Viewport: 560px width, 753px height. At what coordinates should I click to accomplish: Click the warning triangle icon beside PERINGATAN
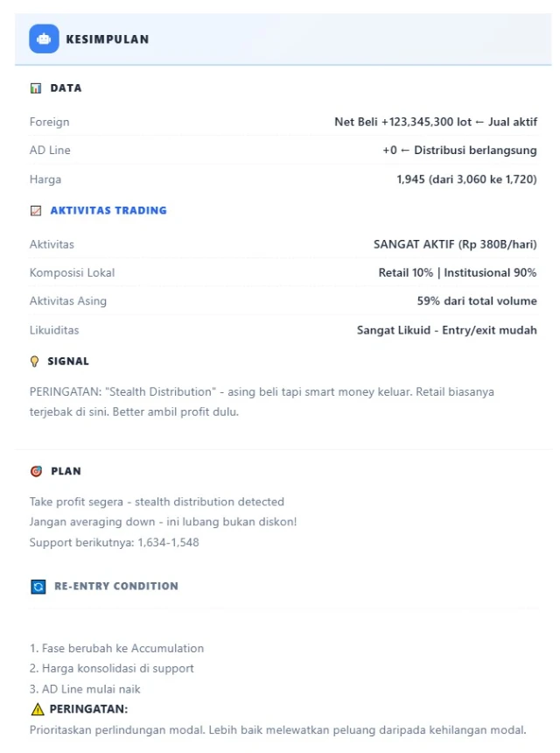point(37,709)
